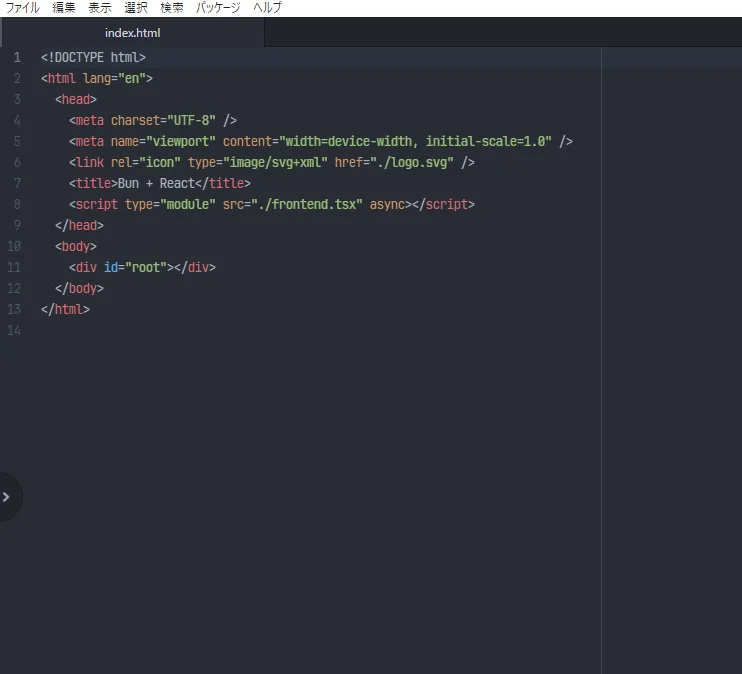Click the initial-scale=1.0 text
This screenshot has height=674, width=742.
pos(485,141)
